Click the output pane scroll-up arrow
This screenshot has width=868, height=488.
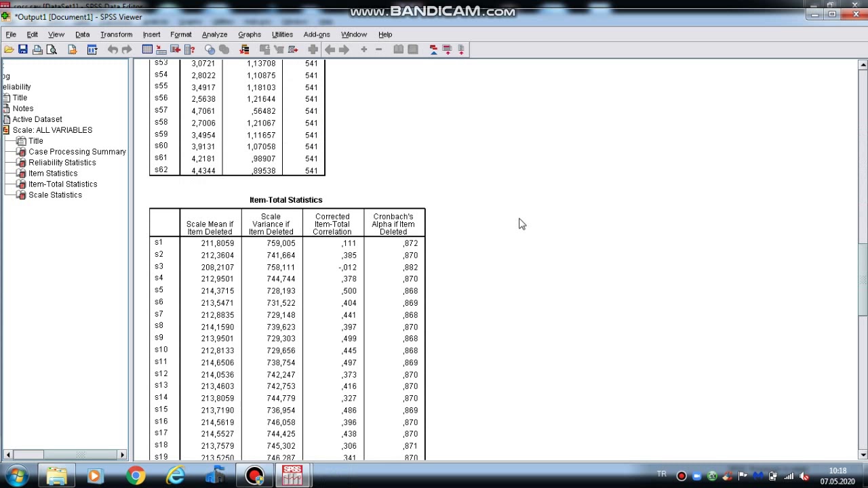863,65
